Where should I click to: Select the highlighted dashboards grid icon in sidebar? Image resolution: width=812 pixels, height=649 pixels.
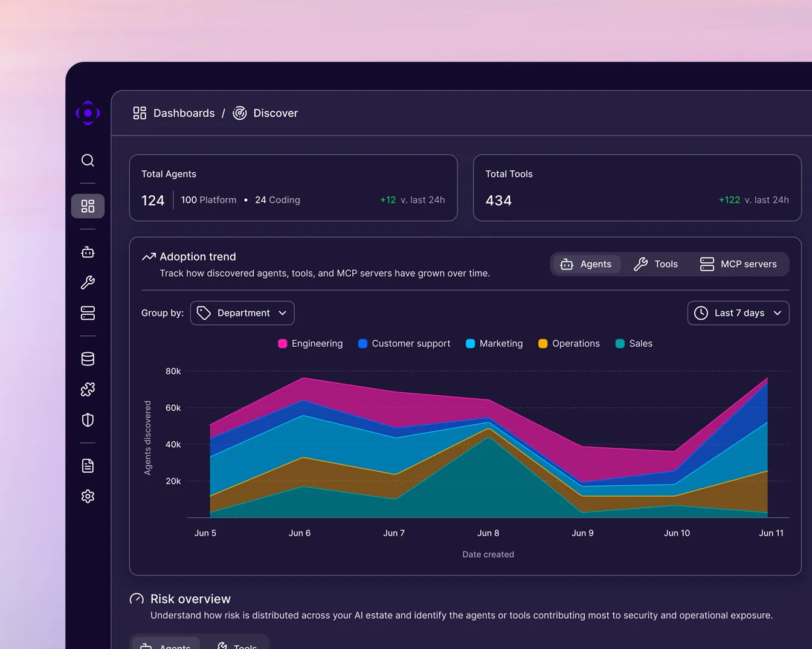88,206
